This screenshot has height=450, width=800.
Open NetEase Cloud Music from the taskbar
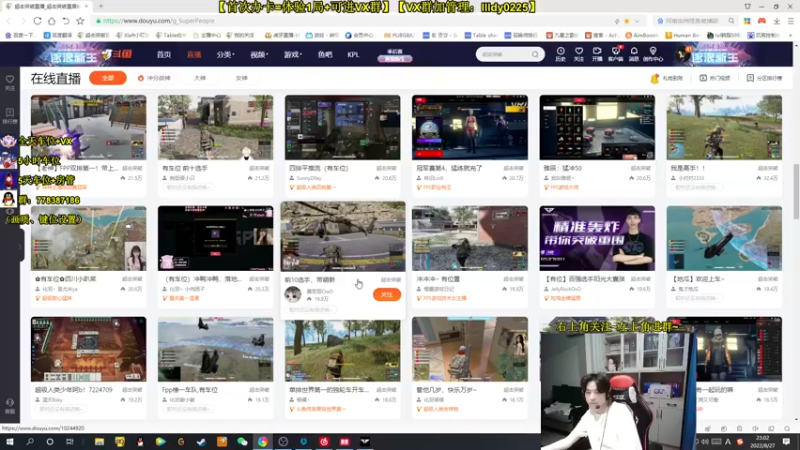324,441
